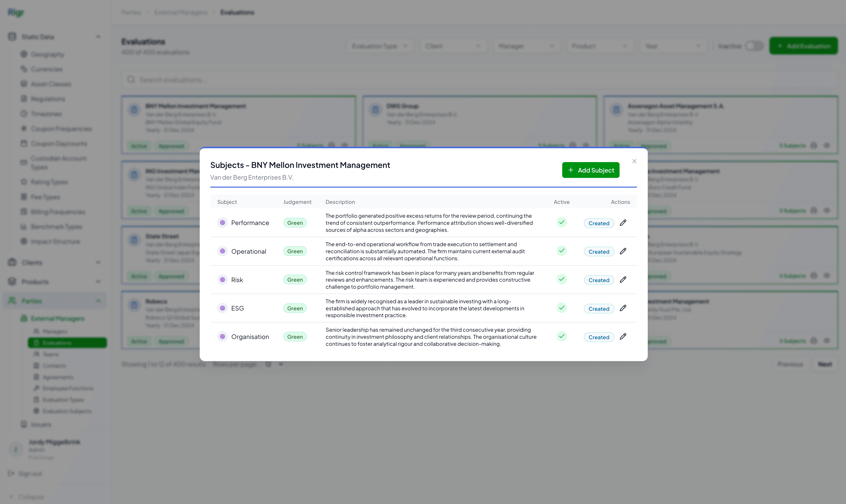Open the rows per page dropdown

274,365
